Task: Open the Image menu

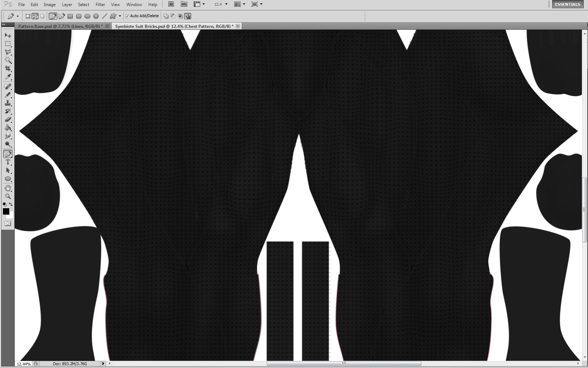Action: point(49,5)
